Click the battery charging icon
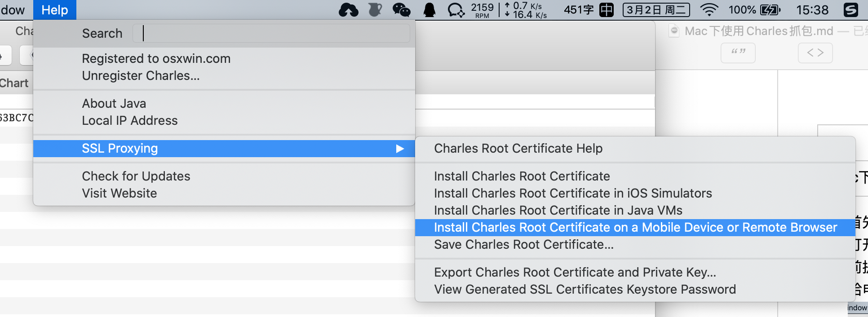Viewport: 868px width, 317px height. [x=770, y=10]
